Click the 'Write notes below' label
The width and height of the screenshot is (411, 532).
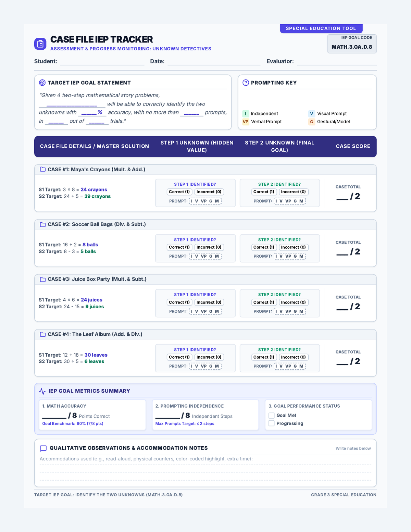pos(353,448)
